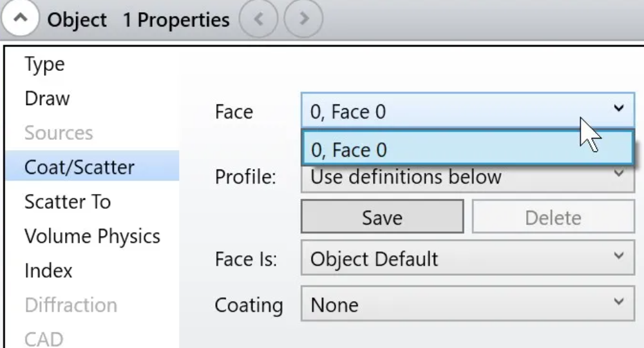Select the '0, Face 0' dropdown list option
This screenshot has width=644, height=348.
click(x=468, y=149)
